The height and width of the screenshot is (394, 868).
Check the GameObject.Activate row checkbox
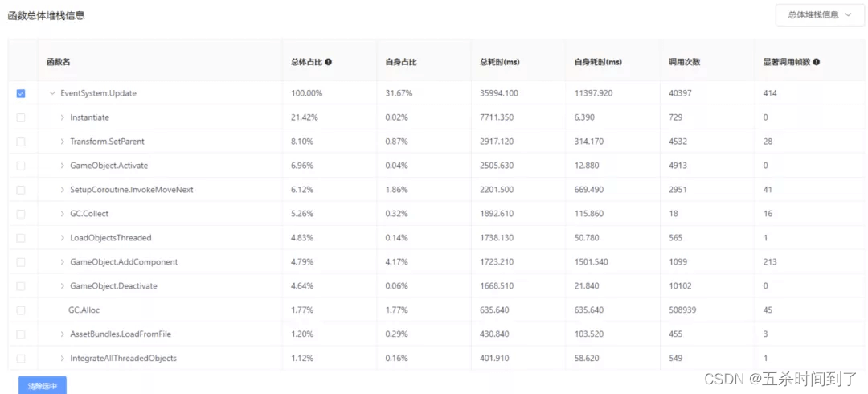[x=20, y=166]
